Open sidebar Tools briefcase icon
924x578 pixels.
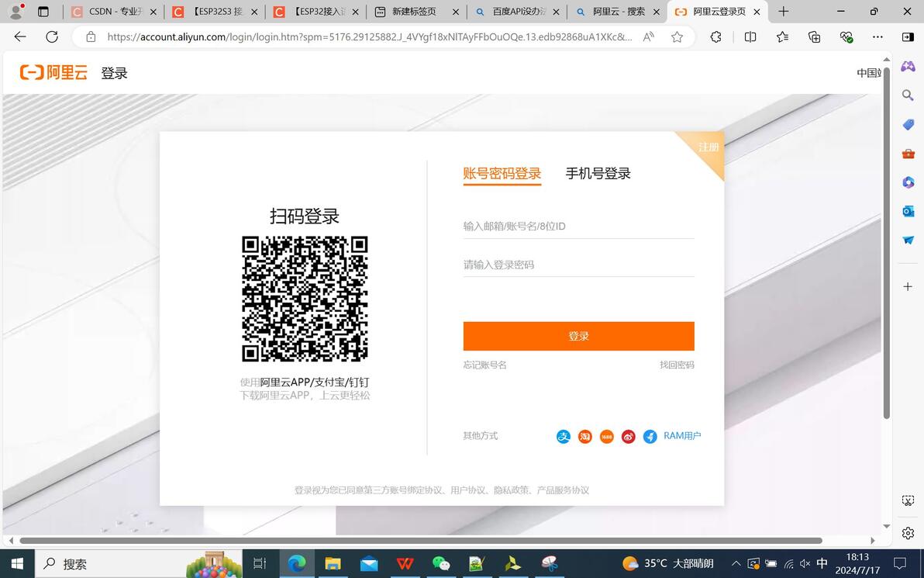908,154
